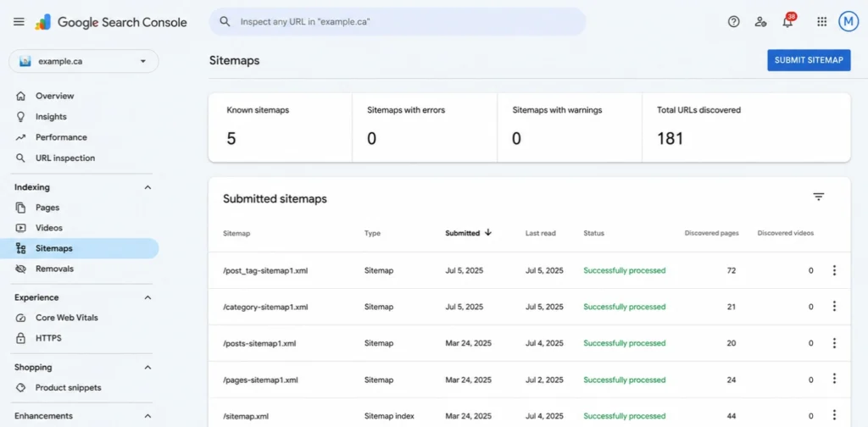Collapse the Indexing section

(147, 187)
